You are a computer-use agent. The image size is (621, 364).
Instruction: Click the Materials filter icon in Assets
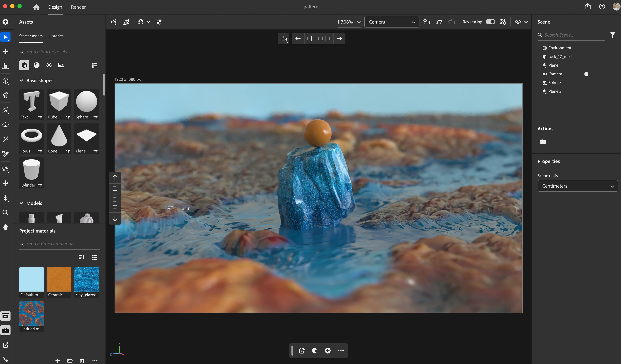pos(36,65)
